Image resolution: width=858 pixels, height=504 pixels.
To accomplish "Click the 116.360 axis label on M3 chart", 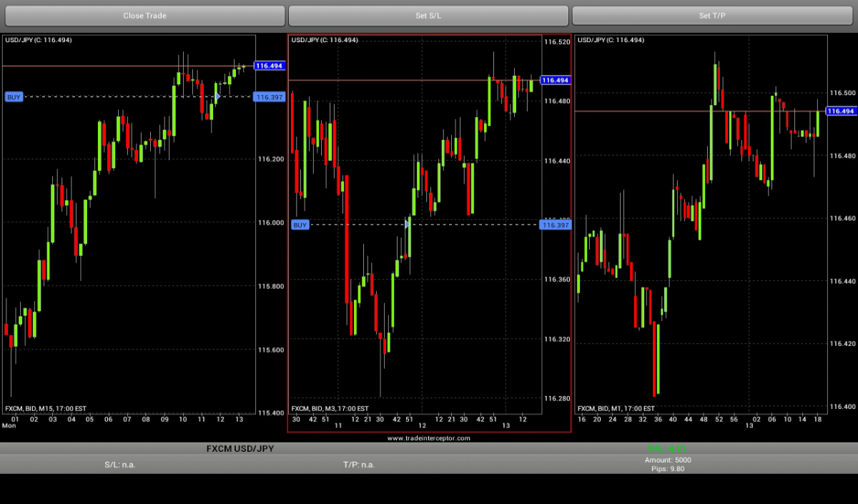I will pos(556,280).
